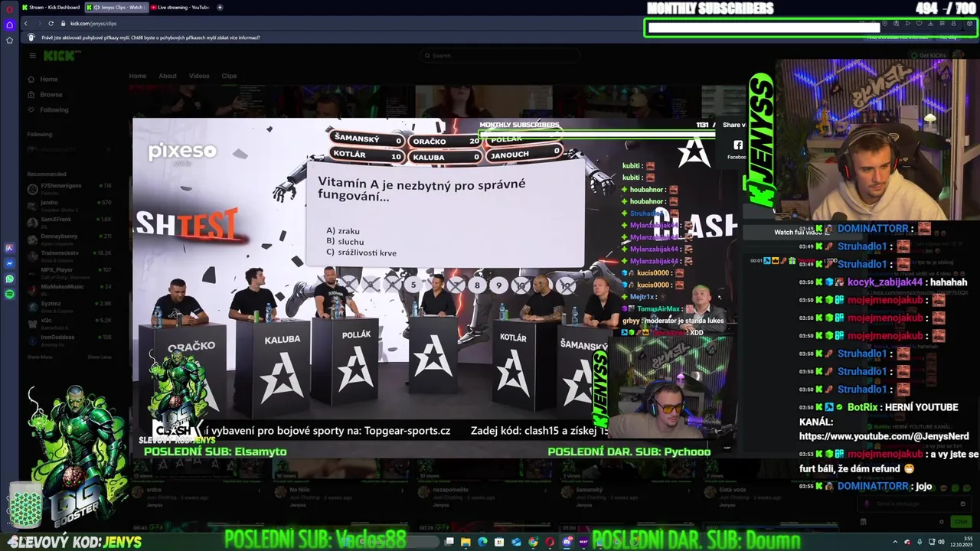Switch to Jenyss Clips browser tab
Image resolution: width=980 pixels, height=551 pixels.
pos(116,7)
